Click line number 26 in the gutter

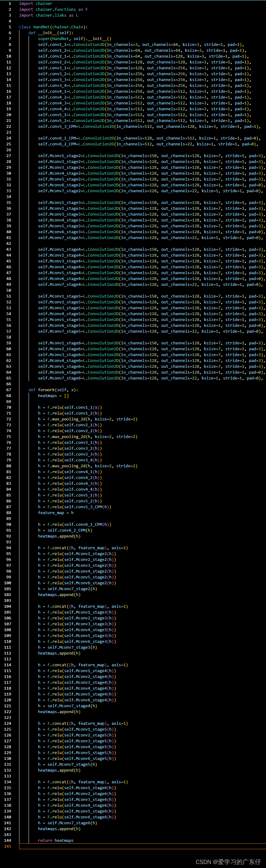[9, 150]
